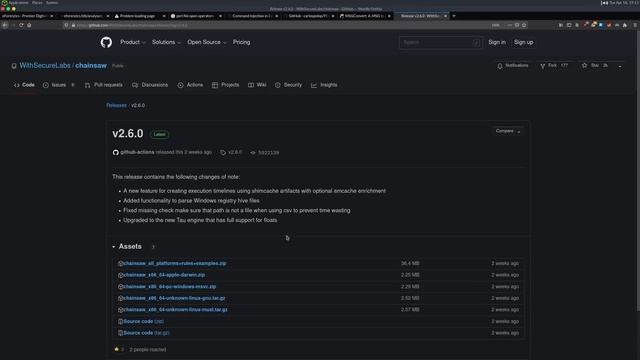
Task: Download chainsaw_x86_64-pc-windows-msvc.zip
Action: 169,287
